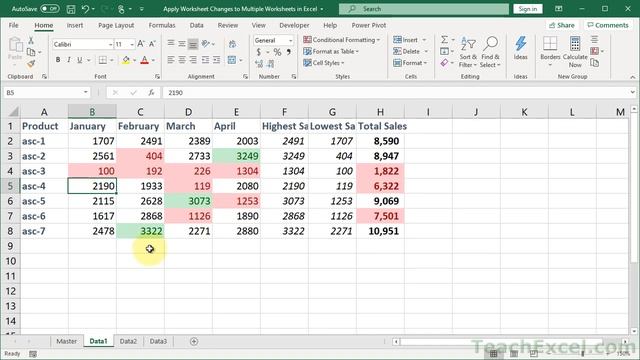Toggle the AutoSave switch
The height and width of the screenshot is (360, 640).
coord(50,9)
